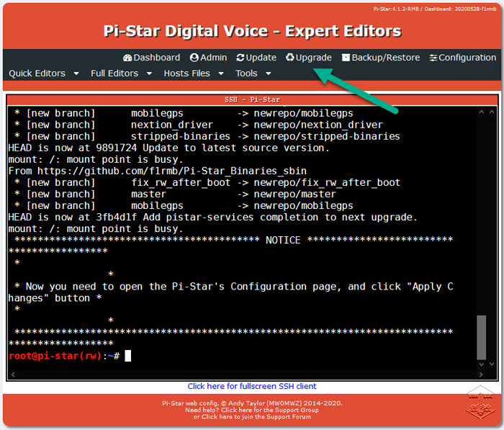The width and height of the screenshot is (504, 430).
Task: Open the Hosts Files menu
Action: point(186,73)
